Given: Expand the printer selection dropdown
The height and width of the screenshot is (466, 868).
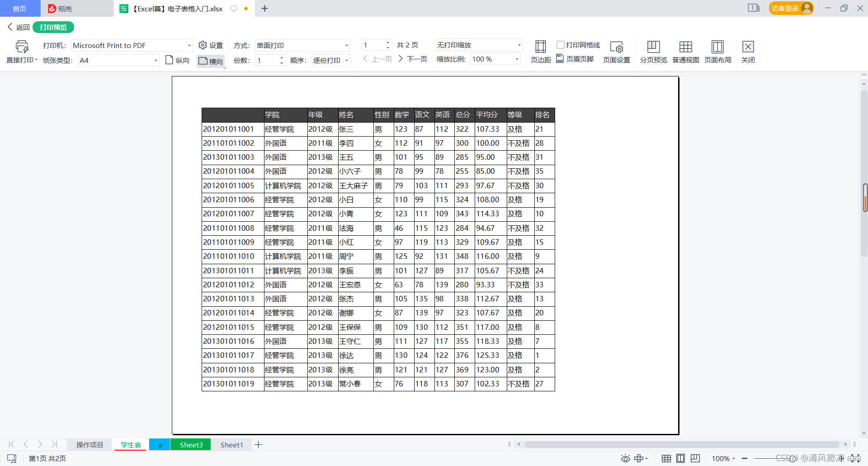Looking at the screenshot, I should pos(189,45).
